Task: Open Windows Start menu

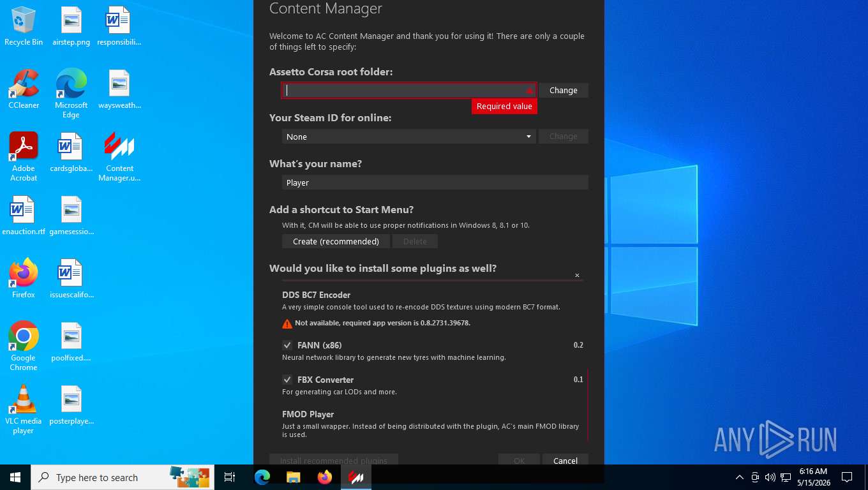Action: click(x=15, y=477)
